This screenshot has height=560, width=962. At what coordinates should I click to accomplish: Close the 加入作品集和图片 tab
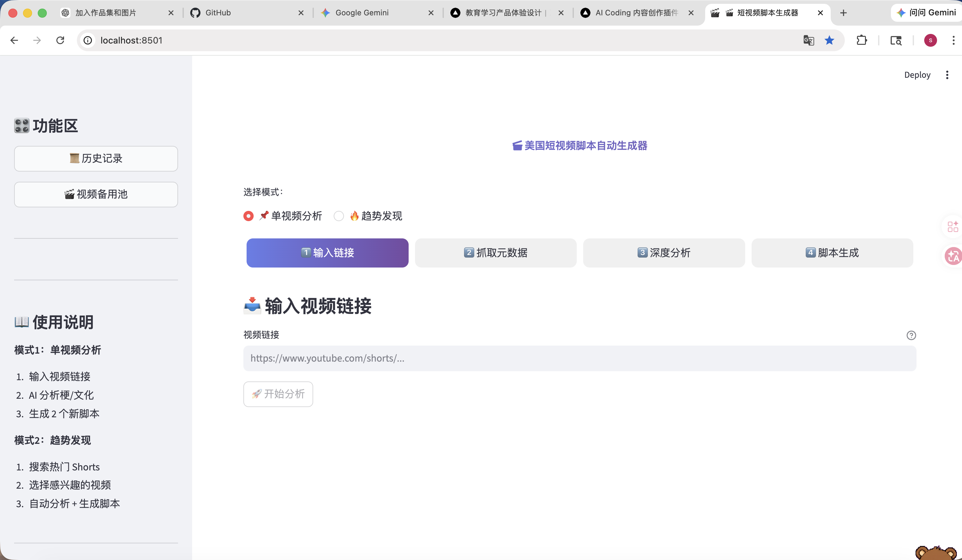pos(171,13)
